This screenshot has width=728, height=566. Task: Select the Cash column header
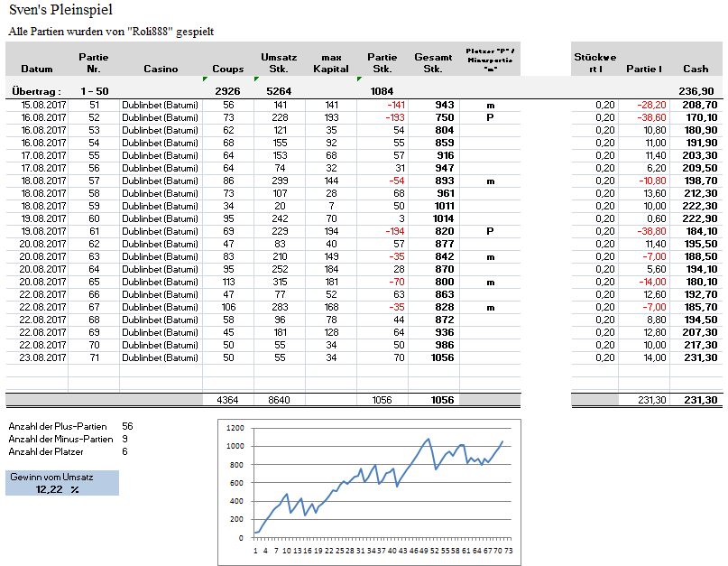(x=696, y=69)
